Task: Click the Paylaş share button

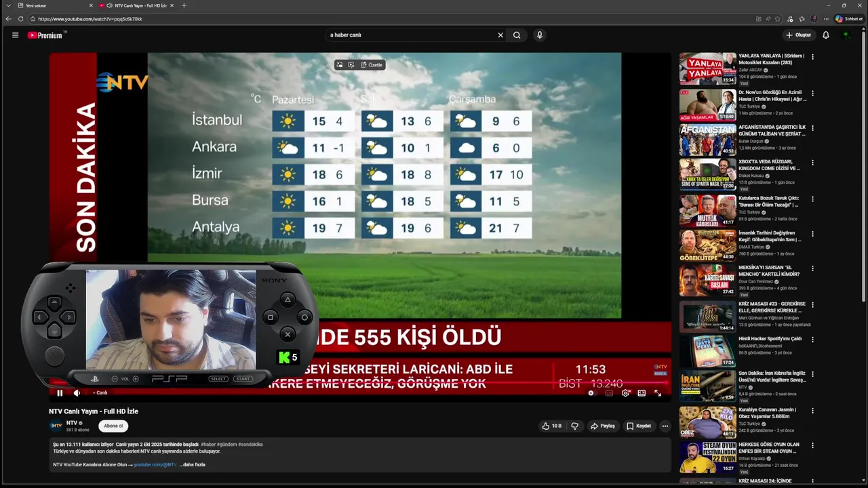Action: coord(602,426)
